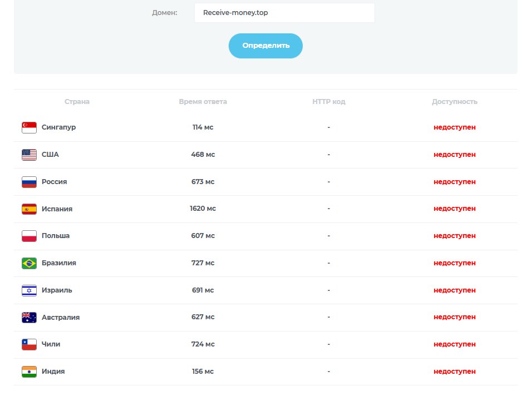Click the Australia flag icon
532x396 pixels.
pos(29,318)
